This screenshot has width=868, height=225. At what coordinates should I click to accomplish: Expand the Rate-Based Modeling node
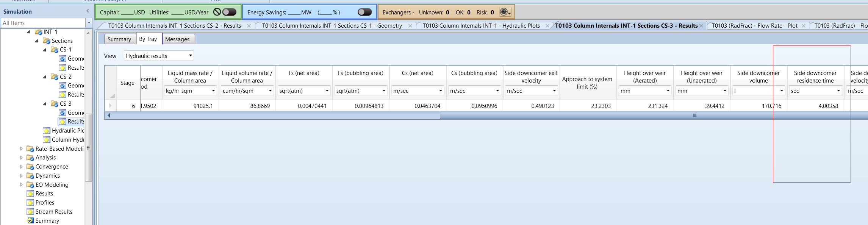(x=21, y=149)
